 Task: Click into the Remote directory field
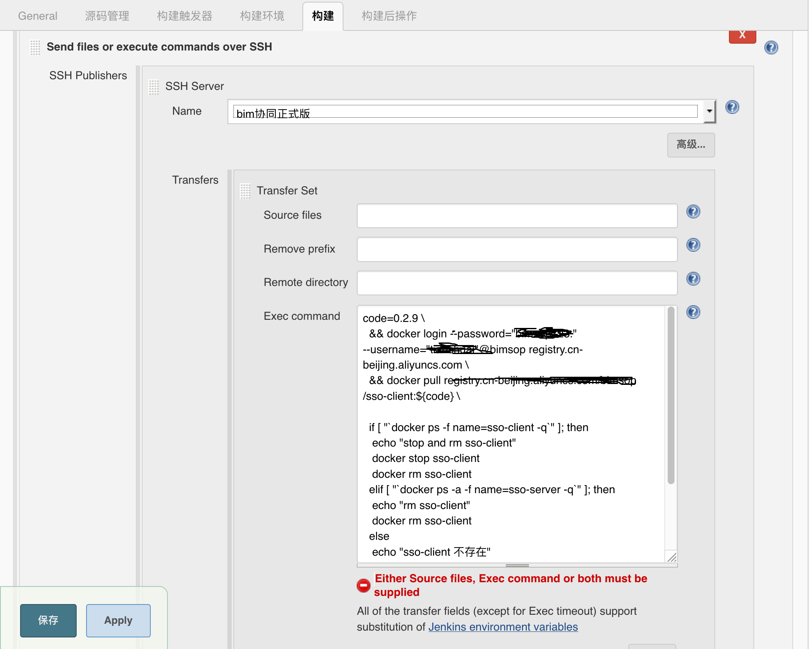(x=517, y=283)
